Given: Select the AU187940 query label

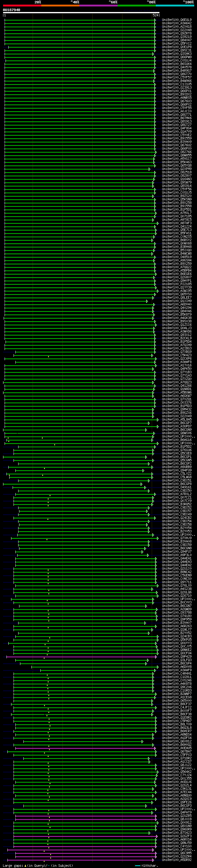Looking at the screenshot, I should tap(11, 10).
